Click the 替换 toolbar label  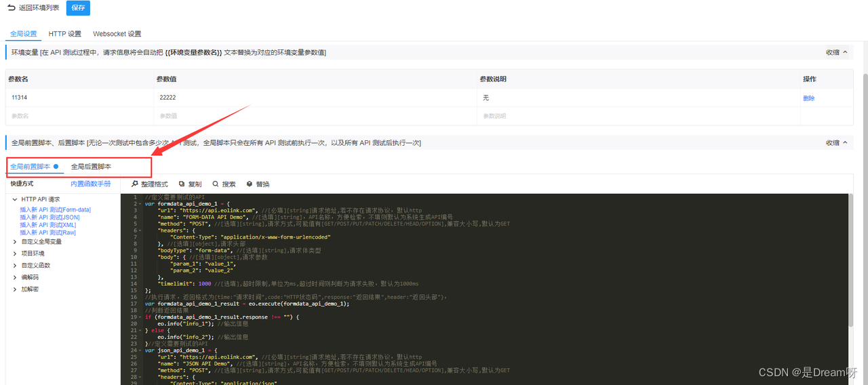[x=262, y=184]
